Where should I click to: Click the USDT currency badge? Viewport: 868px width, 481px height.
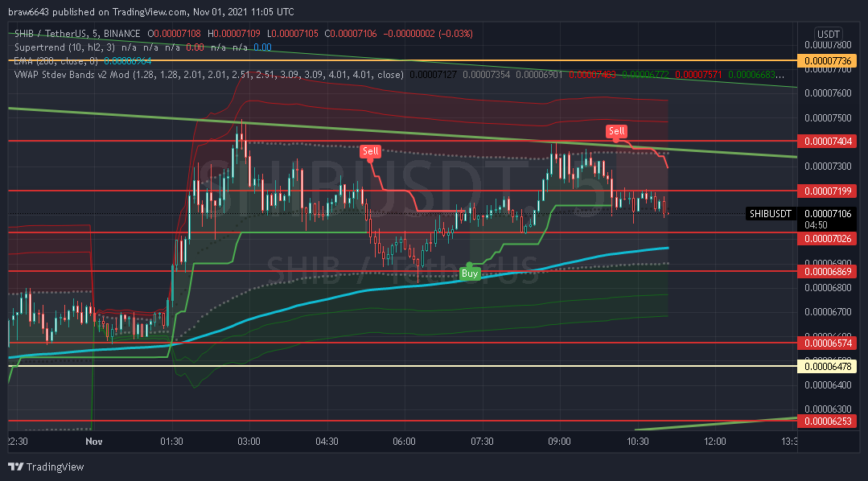click(828, 34)
